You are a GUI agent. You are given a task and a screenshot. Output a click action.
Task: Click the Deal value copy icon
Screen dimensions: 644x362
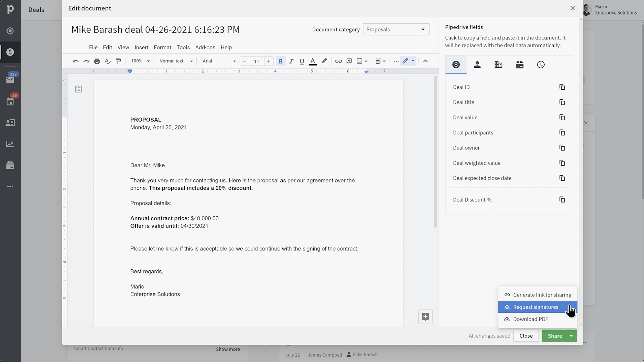pyautogui.click(x=562, y=117)
